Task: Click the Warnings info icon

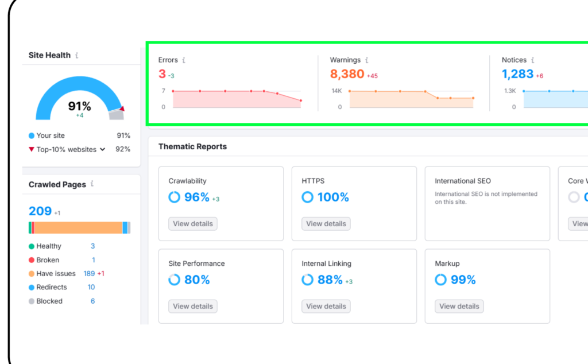Action: [x=367, y=60]
